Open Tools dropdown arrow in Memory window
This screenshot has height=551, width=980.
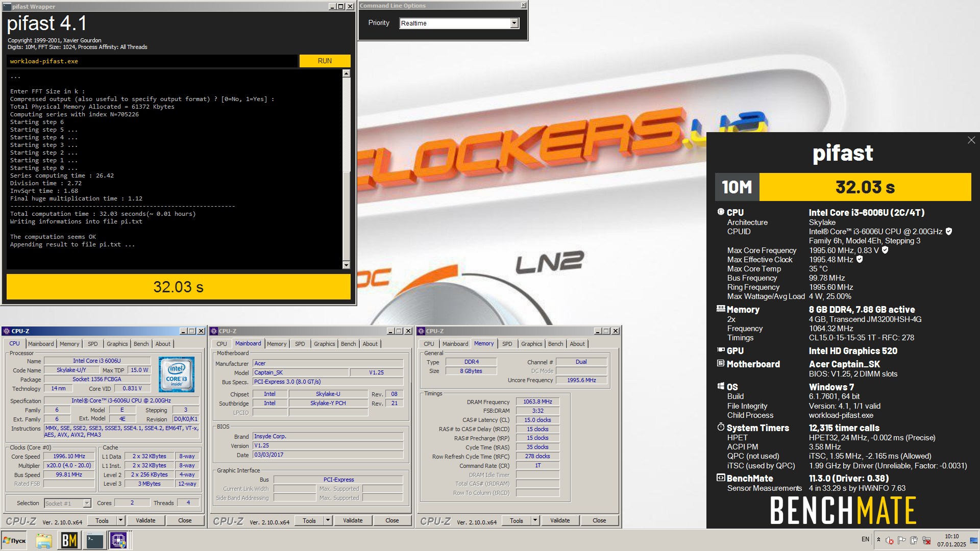[x=535, y=520]
